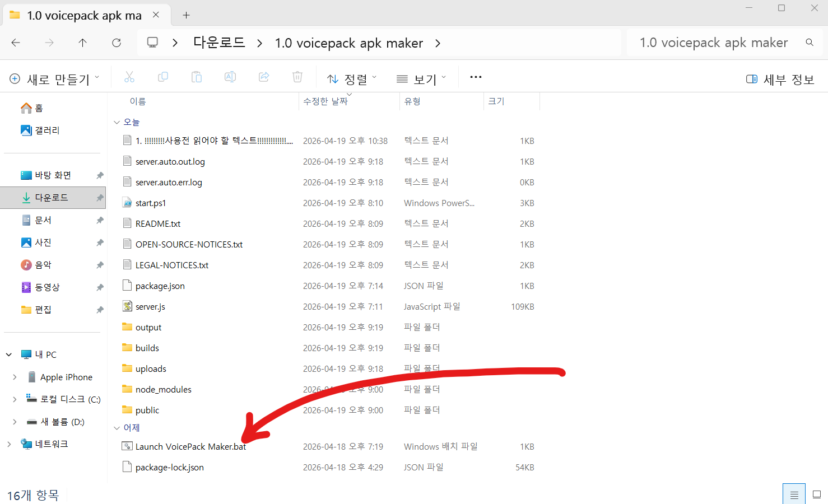This screenshot has height=504, width=828.
Task: Toggle the 세부 정보 details pane
Action: tap(780, 80)
